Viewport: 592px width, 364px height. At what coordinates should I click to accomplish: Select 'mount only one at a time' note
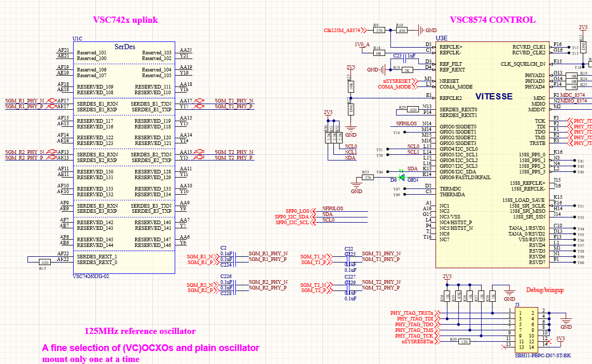(91, 359)
